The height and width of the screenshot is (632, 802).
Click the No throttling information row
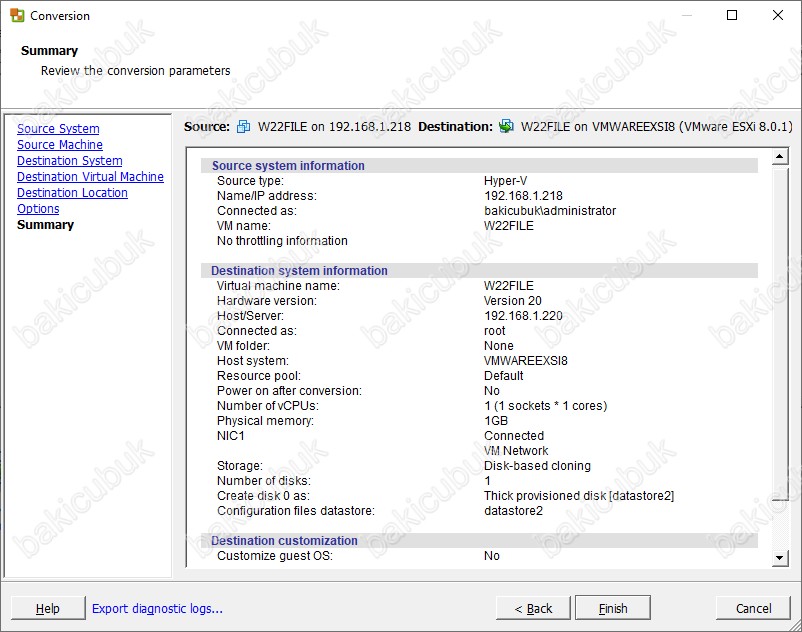tap(282, 241)
